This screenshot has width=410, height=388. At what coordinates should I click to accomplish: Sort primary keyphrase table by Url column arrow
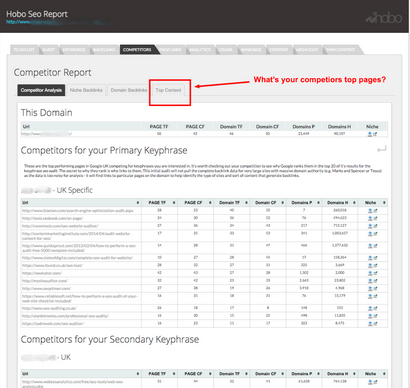pos(138,203)
